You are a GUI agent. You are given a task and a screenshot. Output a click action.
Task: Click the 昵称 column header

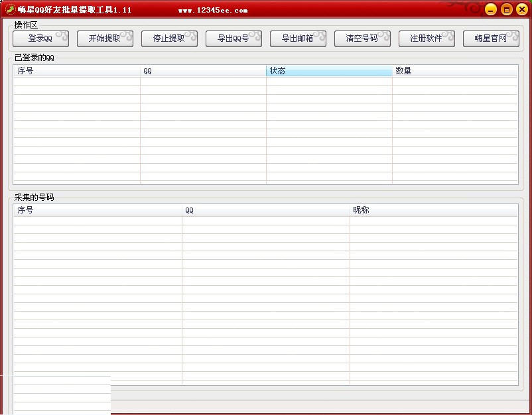click(434, 210)
